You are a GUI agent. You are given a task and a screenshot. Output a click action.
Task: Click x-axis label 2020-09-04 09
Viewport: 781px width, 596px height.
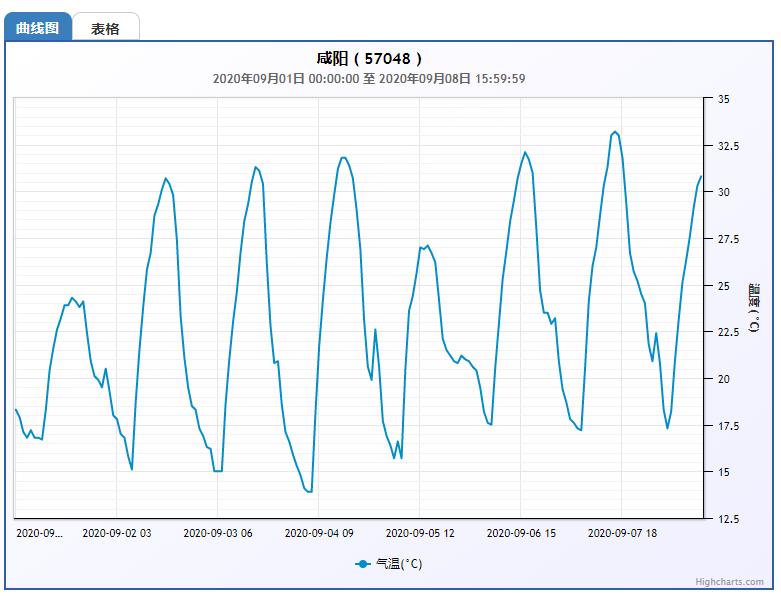tap(319, 533)
